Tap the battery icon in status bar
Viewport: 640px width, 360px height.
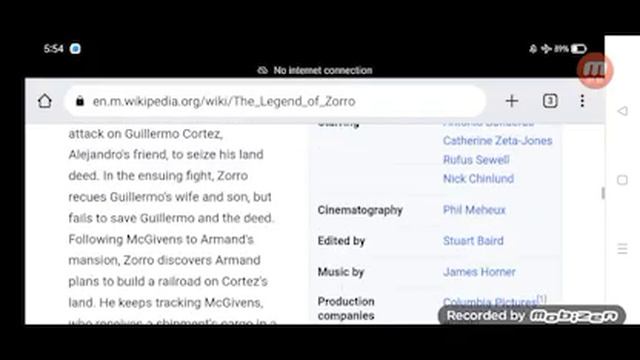click(578, 49)
